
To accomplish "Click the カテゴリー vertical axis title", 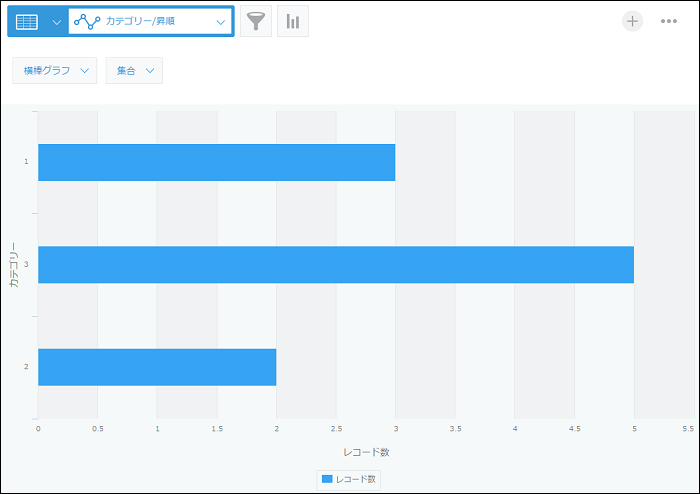I will click(12, 264).
